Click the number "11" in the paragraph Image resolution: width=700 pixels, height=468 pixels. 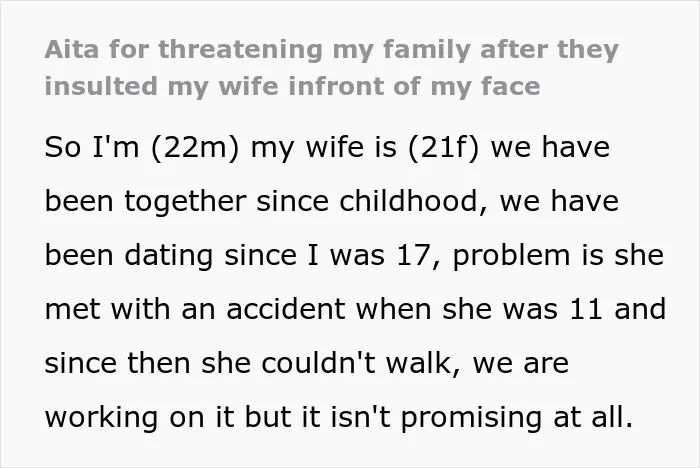coord(586,309)
